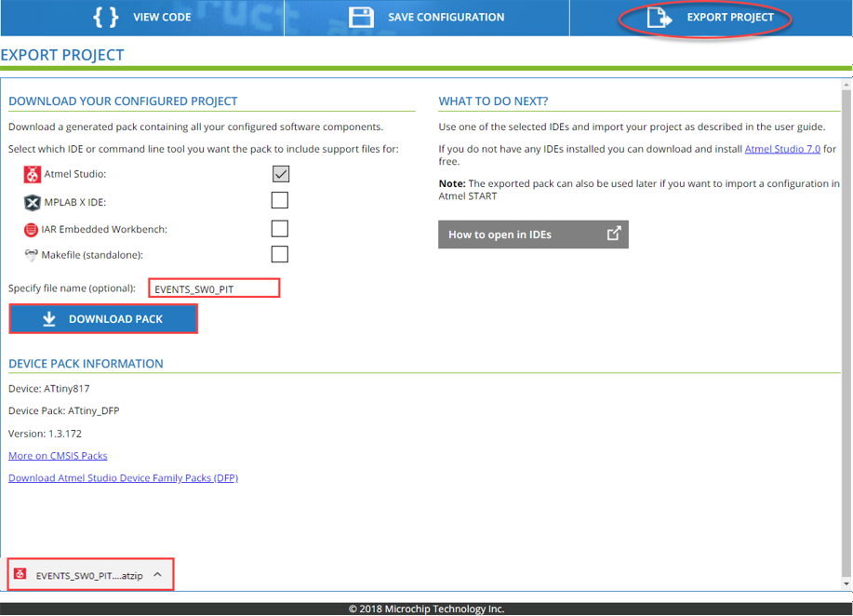The width and height of the screenshot is (853, 616).
Task: Open the downloaded EVENTS_SW0_PIT atzip file
Action: [x=89, y=576]
